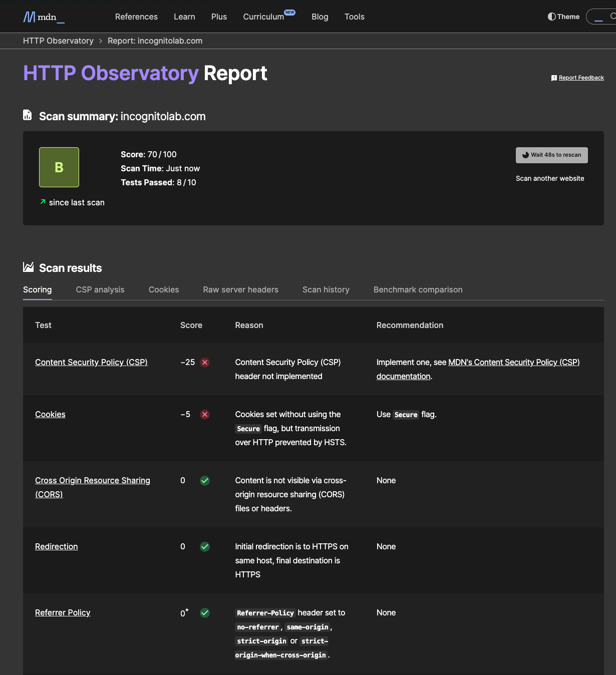Screen dimensions: 616x675
Task: Show the Raw server headers tab
Action: pos(241,289)
